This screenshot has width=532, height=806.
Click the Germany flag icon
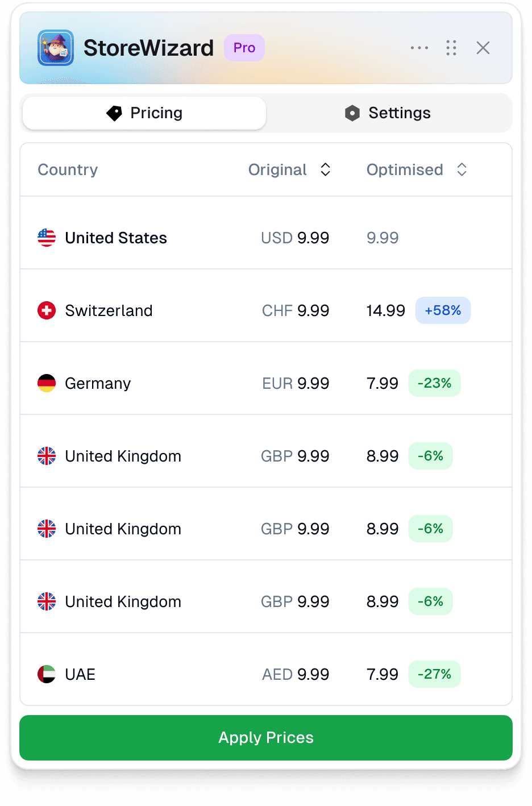point(47,383)
